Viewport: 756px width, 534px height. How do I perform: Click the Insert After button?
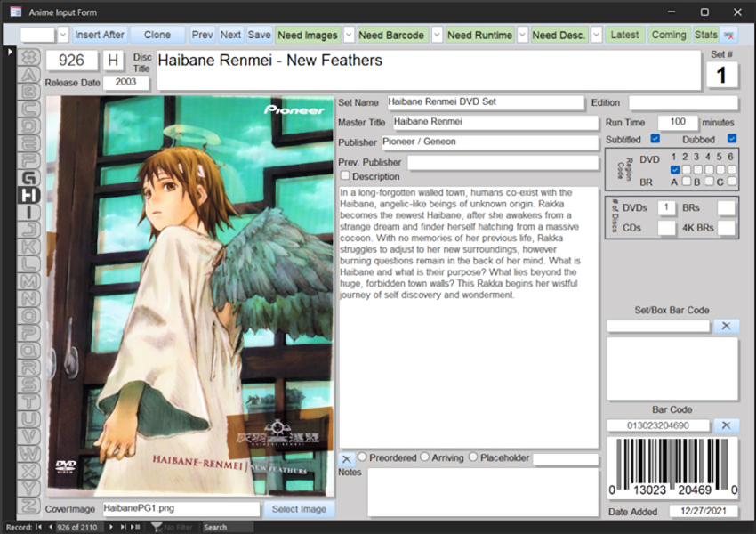100,36
